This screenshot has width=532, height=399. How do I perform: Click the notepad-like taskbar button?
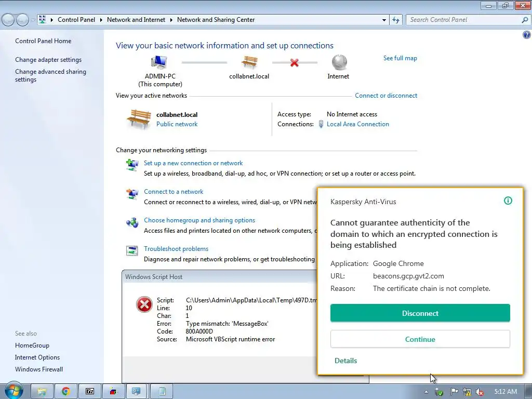(x=162, y=392)
